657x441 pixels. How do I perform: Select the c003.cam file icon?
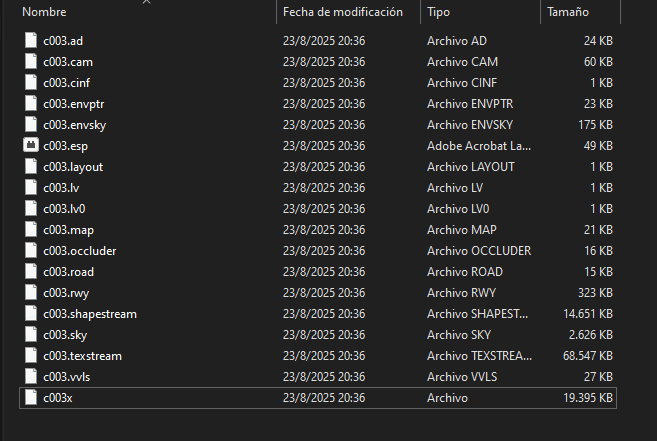click(31, 62)
